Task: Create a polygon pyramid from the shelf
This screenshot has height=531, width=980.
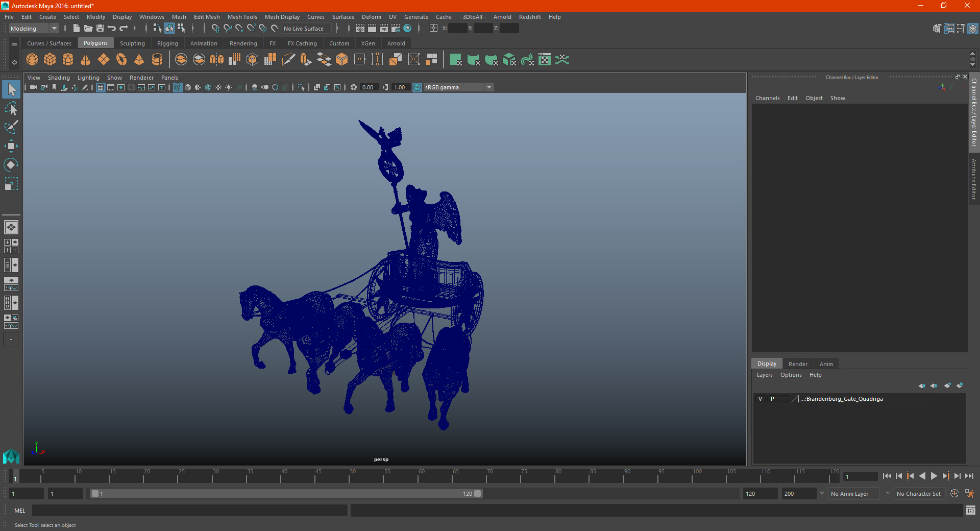Action: point(139,60)
